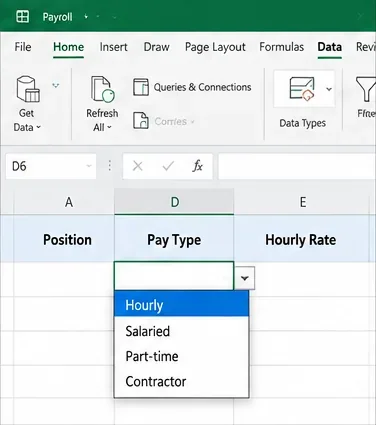Switch to the Home tab
The image size is (376, 425).
[x=68, y=47]
